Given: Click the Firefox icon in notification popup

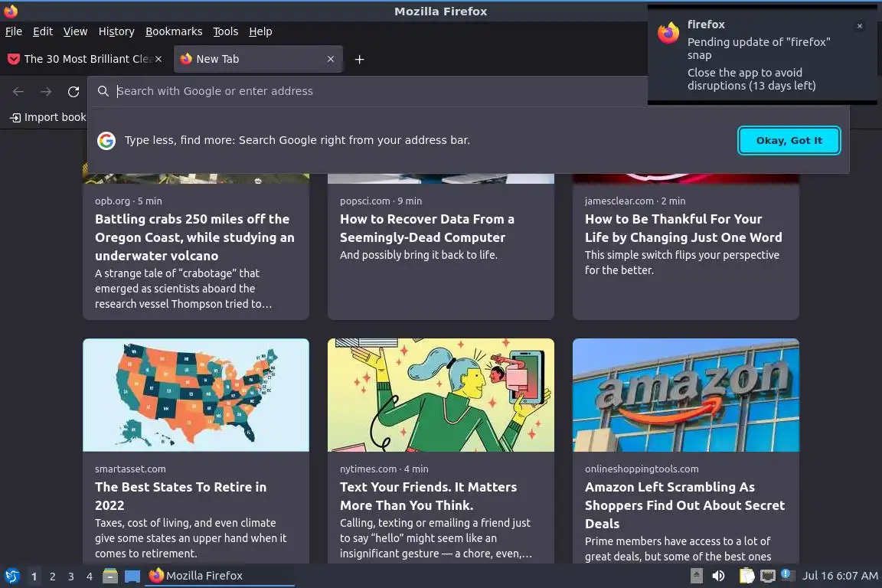Looking at the screenshot, I should tap(668, 33).
